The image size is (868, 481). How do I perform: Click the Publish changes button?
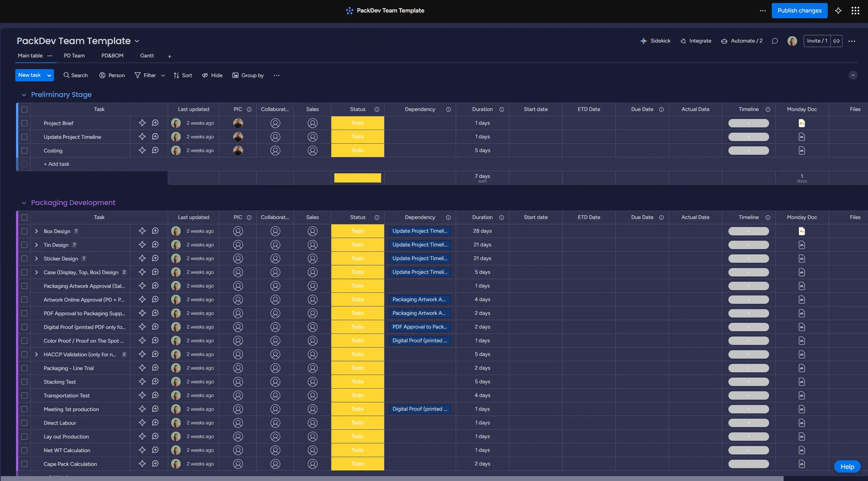tap(799, 10)
